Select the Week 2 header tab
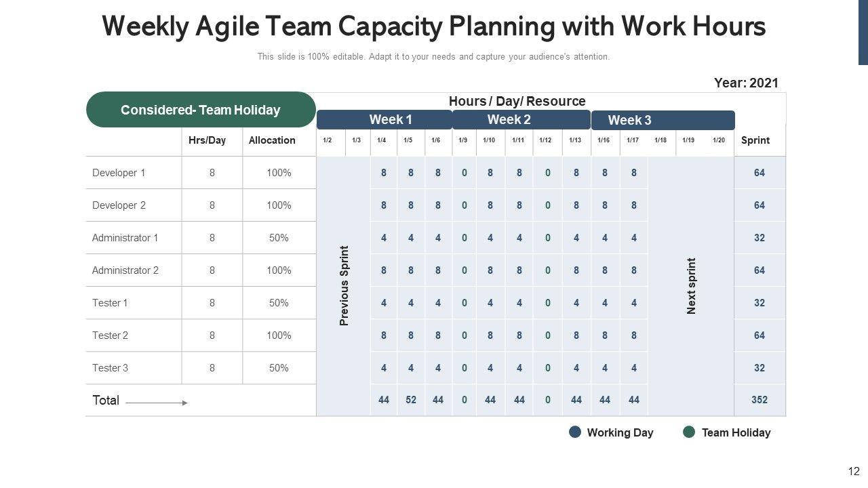Screen dimensions: 868x488 tap(509, 120)
